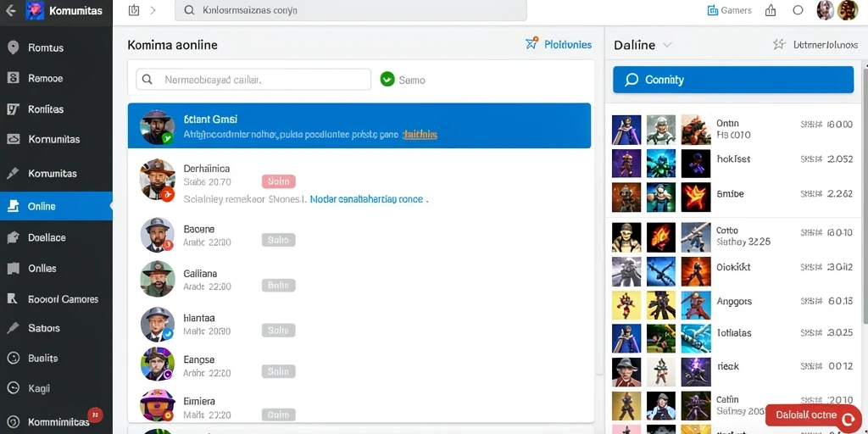Click the blue Connity button
Viewport: 868px width, 434px height.
tap(733, 80)
